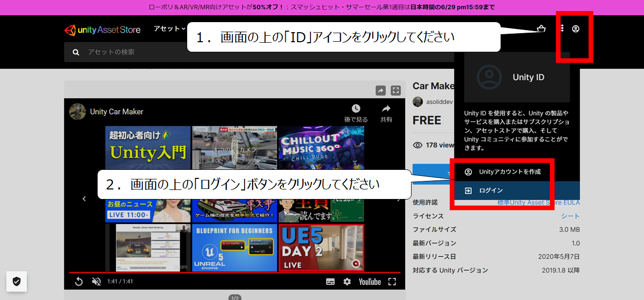Screen dimensions: 644x300
Task: Click the 3.0 MB file size value
Action: pyautogui.click(x=570, y=230)
